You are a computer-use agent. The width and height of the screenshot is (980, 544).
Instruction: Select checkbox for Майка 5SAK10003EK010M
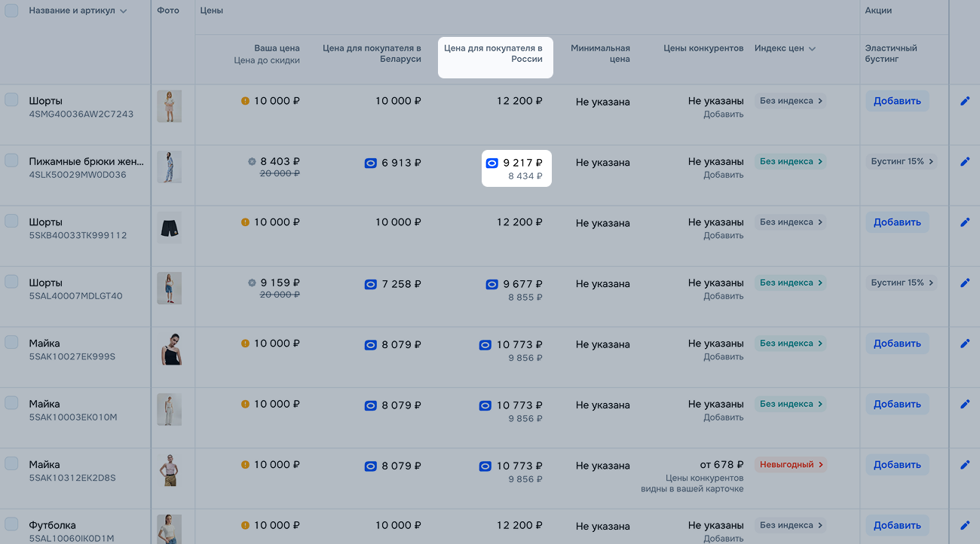[x=11, y=402]
